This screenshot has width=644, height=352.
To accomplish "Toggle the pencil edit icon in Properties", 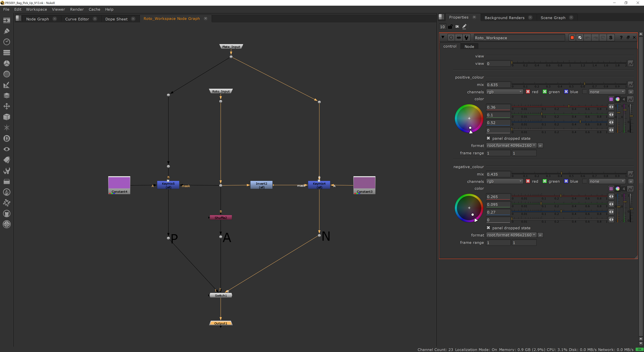I will tap(464, 27).
